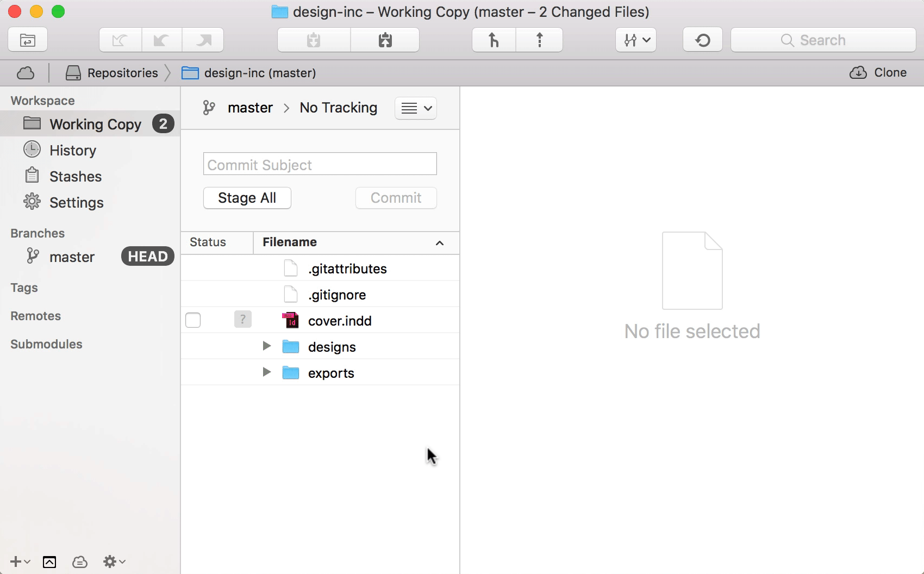Image resolution: width=924 pixels, height=574 pixels.
Task: Click the Settings gear icon in sidebar
Action: point(32,202)
